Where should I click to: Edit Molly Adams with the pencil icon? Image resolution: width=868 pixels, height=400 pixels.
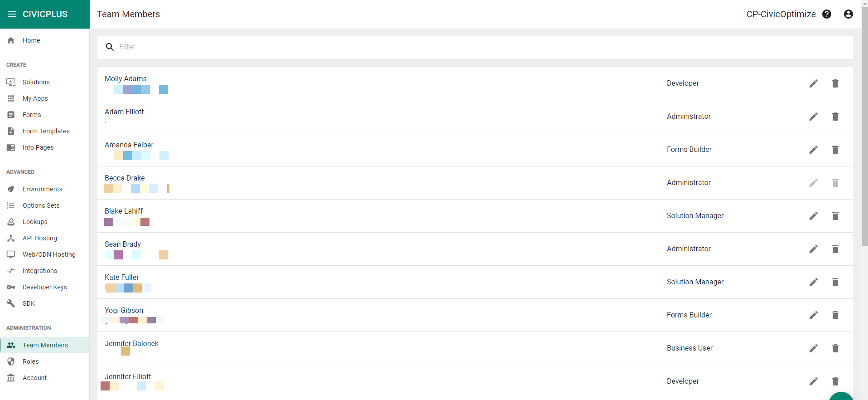814,83
